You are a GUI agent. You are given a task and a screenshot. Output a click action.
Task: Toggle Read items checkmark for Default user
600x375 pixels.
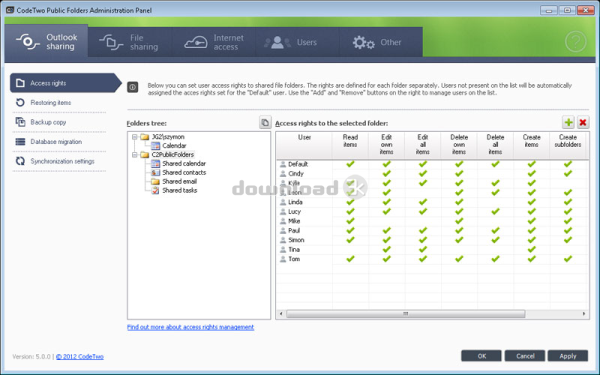point(350,164)
